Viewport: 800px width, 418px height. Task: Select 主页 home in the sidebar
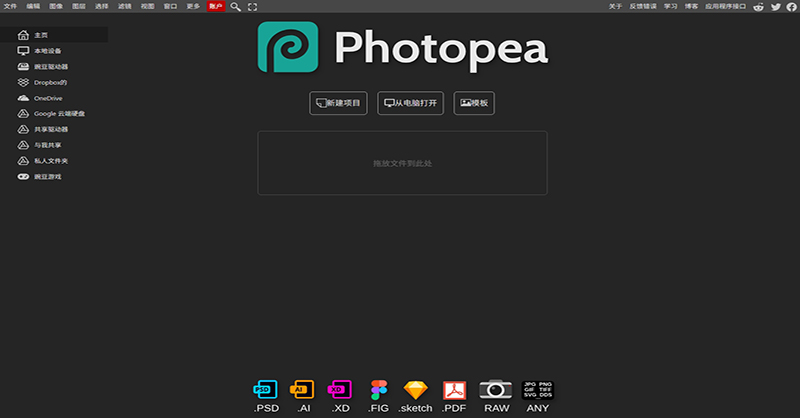[x=54, y=35]
